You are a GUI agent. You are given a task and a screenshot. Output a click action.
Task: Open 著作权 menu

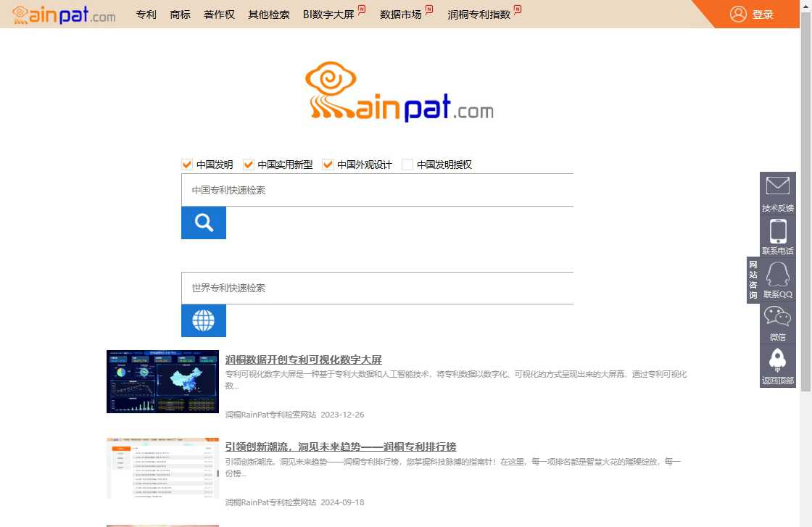tap(219, 14)
